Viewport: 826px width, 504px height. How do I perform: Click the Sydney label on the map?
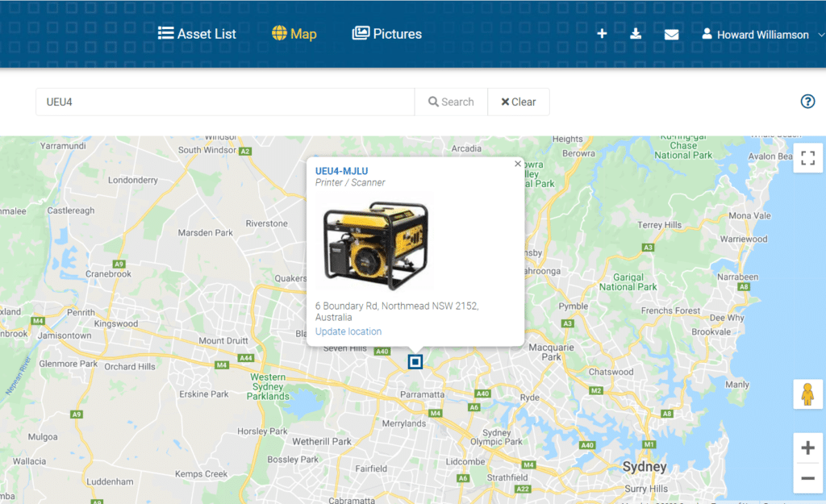(645, 467)
